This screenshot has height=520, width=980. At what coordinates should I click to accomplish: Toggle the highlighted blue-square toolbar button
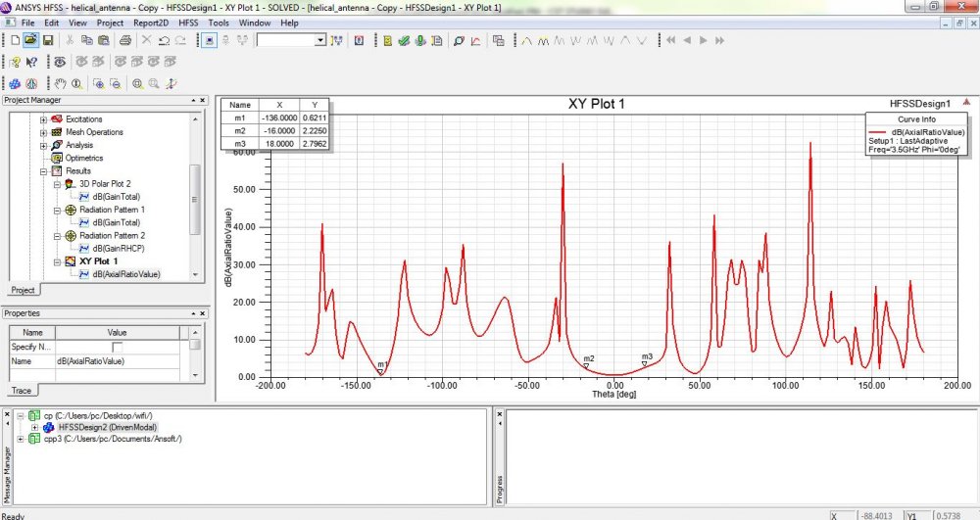pos(210,40)
